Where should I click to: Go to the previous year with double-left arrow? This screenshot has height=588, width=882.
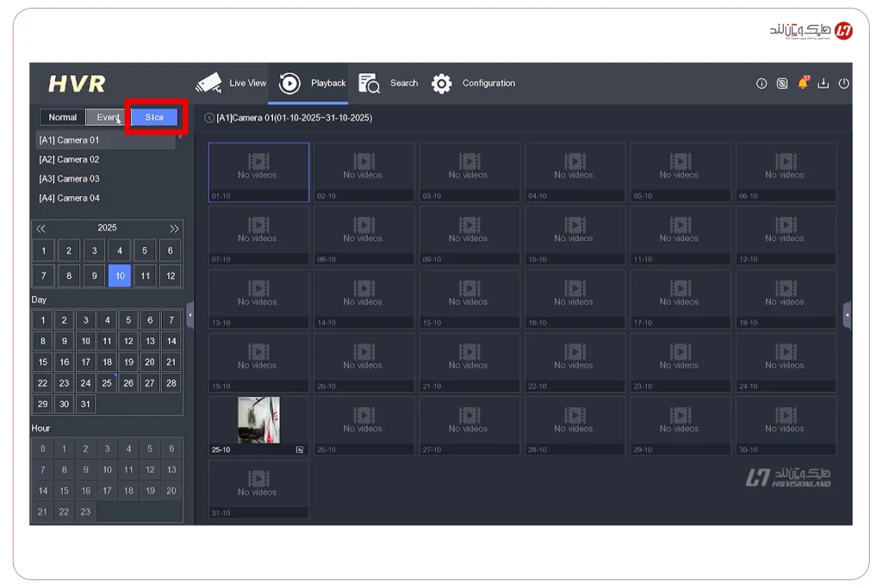tap(40, 227)
